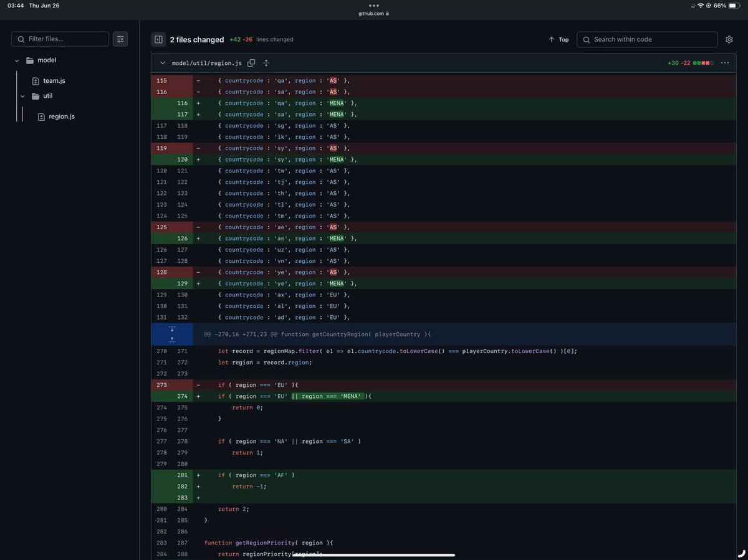Image resolution: width=748 pixels, height=560 pixels.
Task: Open the filter options sliders icon
Action: (x=120, y=39)
